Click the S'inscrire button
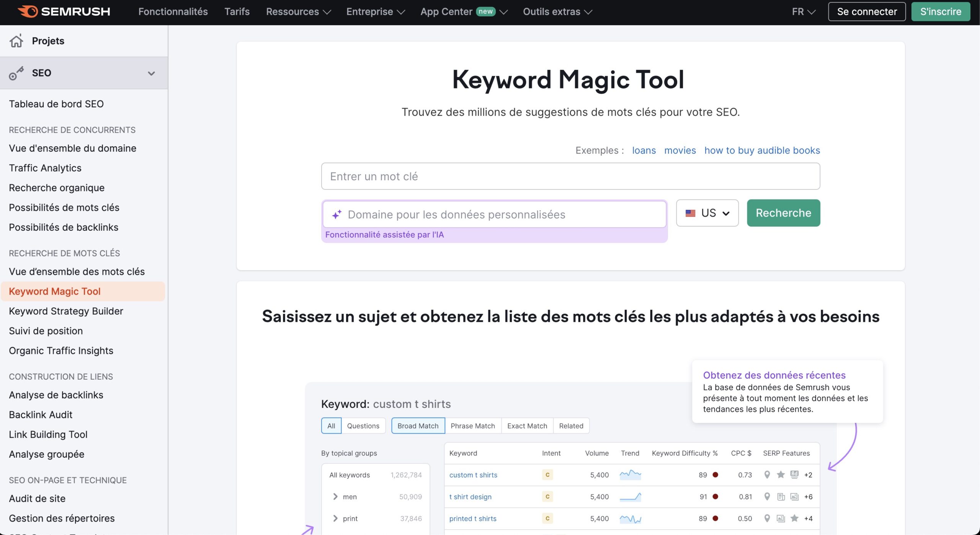 [x=941, y=11]
